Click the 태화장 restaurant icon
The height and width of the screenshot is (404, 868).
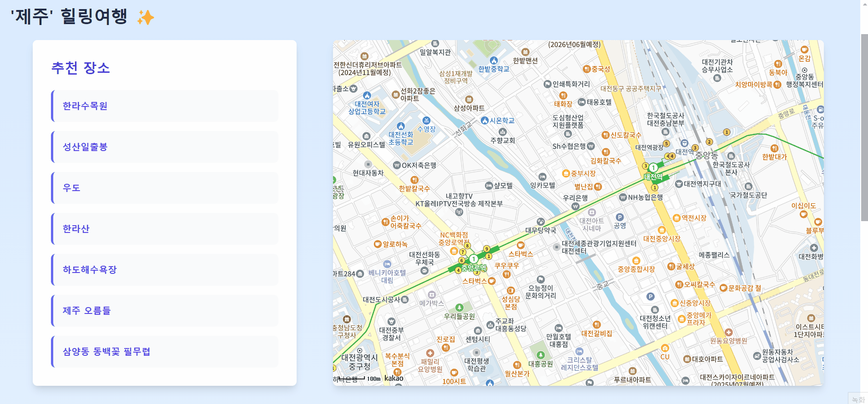[x=563, y=96]
